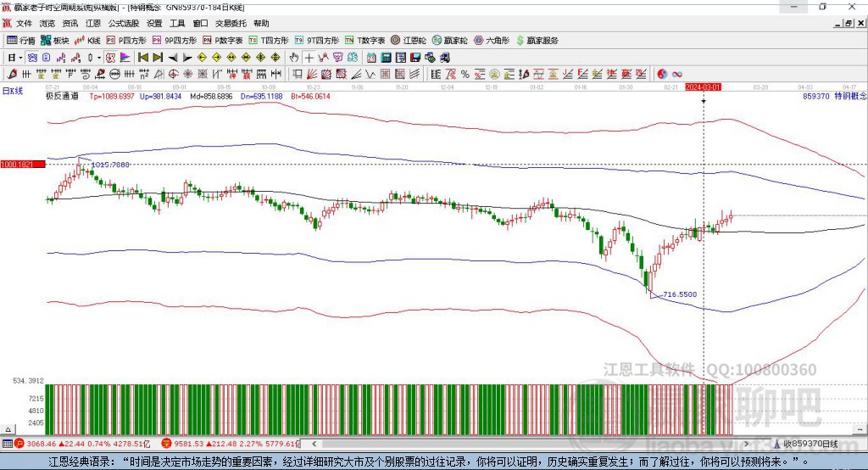The height and width of the screenshot is (470, 868).
Task: Click the 1015.7808 high price label
Action: click(x=110, y=165)
